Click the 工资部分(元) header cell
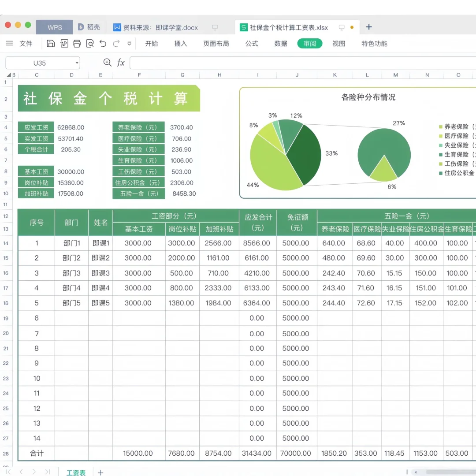This screenshot has height=476, width=476. pyautogui.click(x=176, y=216)
